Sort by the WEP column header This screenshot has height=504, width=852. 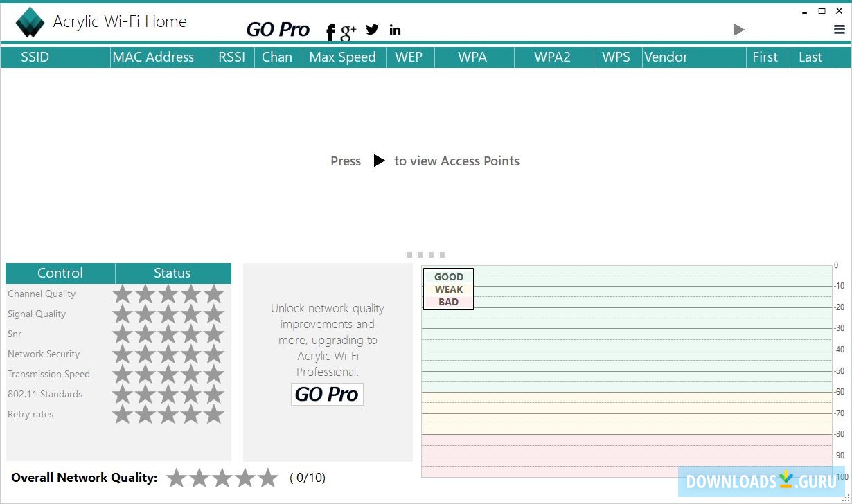coord(409,57)
